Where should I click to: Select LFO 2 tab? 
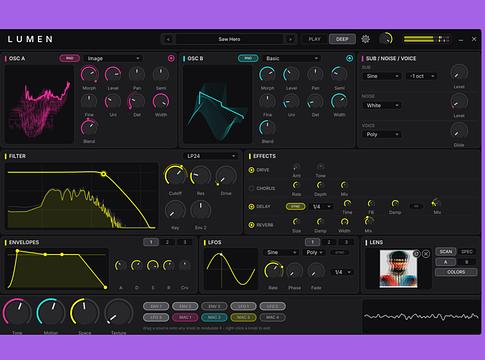point(329,242)
